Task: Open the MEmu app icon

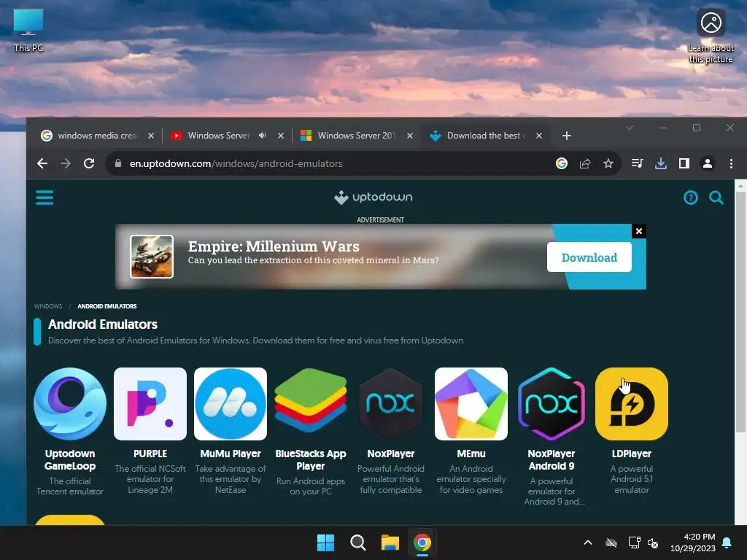Action: [x=471, y=404]
